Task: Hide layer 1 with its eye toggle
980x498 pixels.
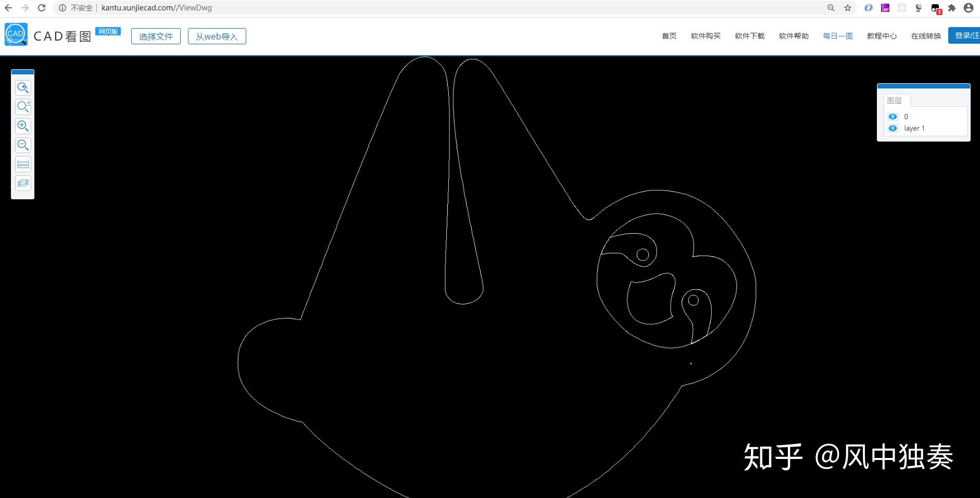Action: (x=891, y=128)
